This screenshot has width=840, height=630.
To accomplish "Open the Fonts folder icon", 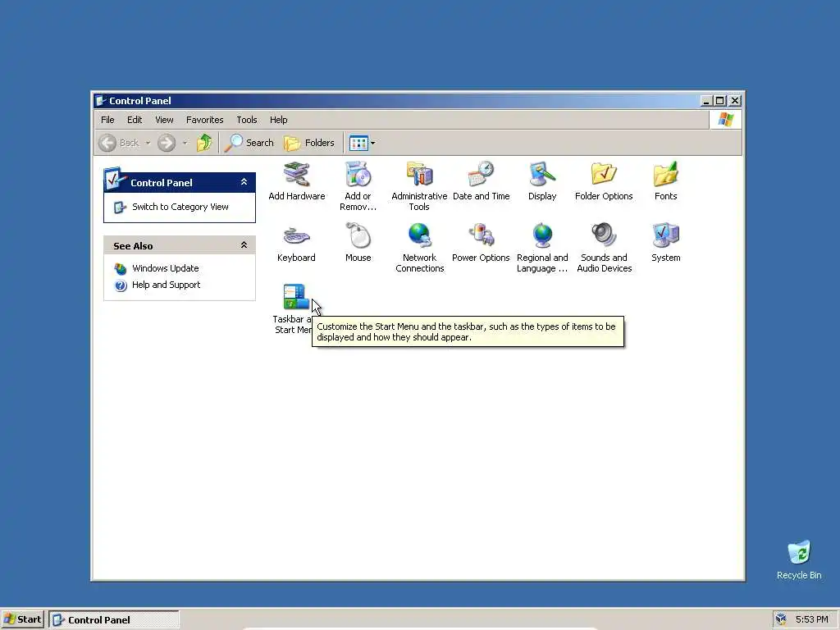I will tap(665, 181).
